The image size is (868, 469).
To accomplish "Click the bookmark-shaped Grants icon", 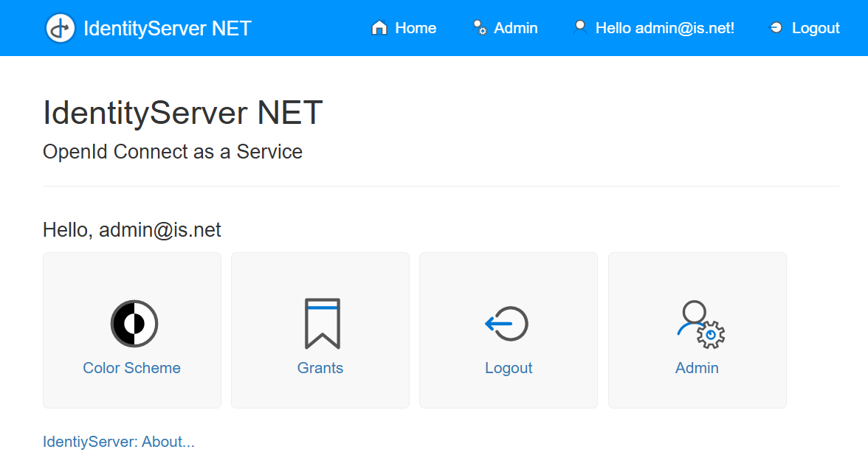I will tap(323, 323).
